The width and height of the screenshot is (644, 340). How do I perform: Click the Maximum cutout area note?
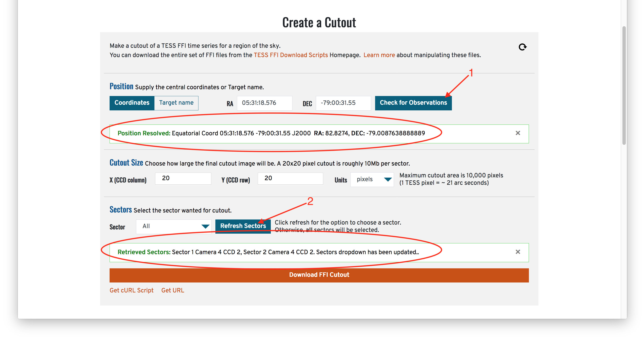(x=451, y=179)
